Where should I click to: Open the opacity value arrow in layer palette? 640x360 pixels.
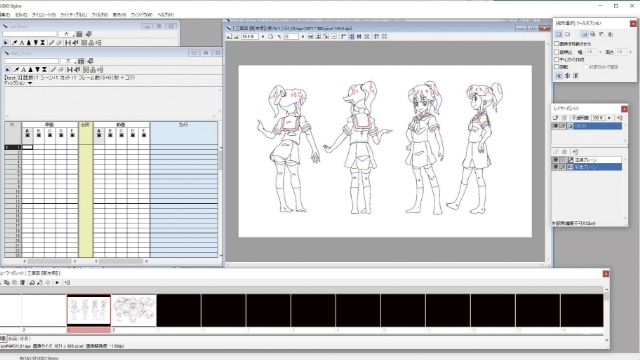pos(609,118)
